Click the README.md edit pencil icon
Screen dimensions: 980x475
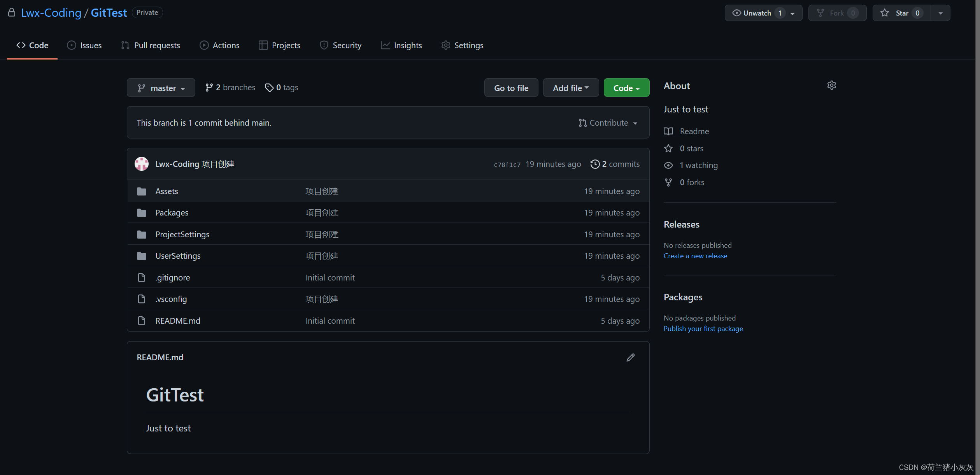pyautogui.click(x=631, y=357)
